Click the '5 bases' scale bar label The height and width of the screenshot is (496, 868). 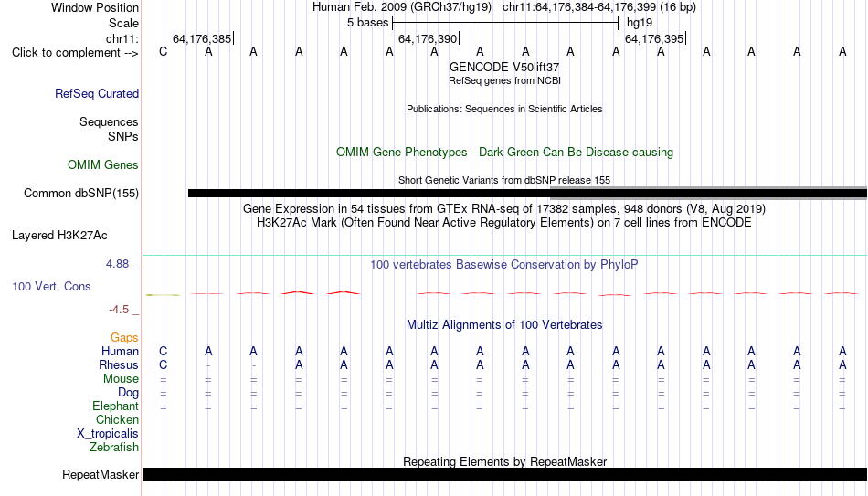tap(367, 23)
